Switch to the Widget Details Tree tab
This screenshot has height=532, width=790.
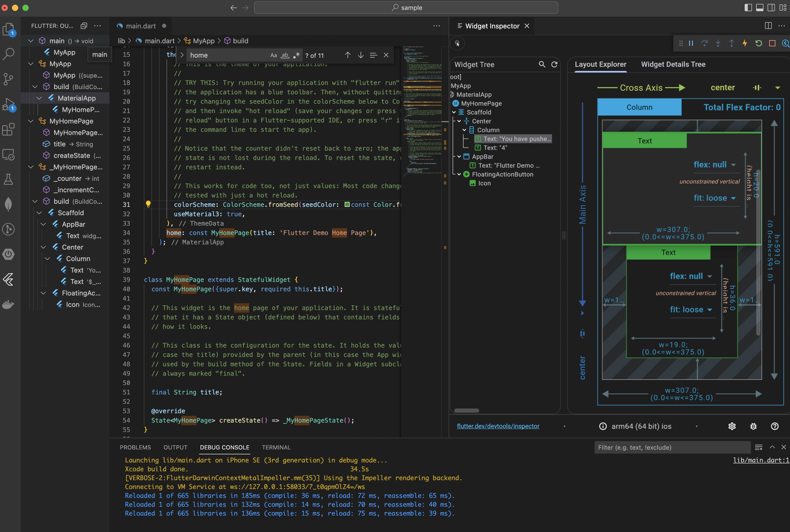pyautogui.click(x=673, y=64)
